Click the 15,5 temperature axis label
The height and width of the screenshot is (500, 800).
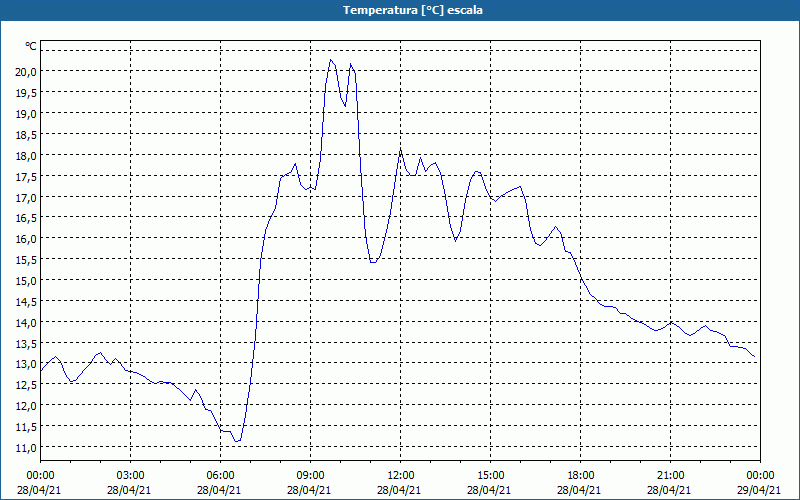pos(26,260)
